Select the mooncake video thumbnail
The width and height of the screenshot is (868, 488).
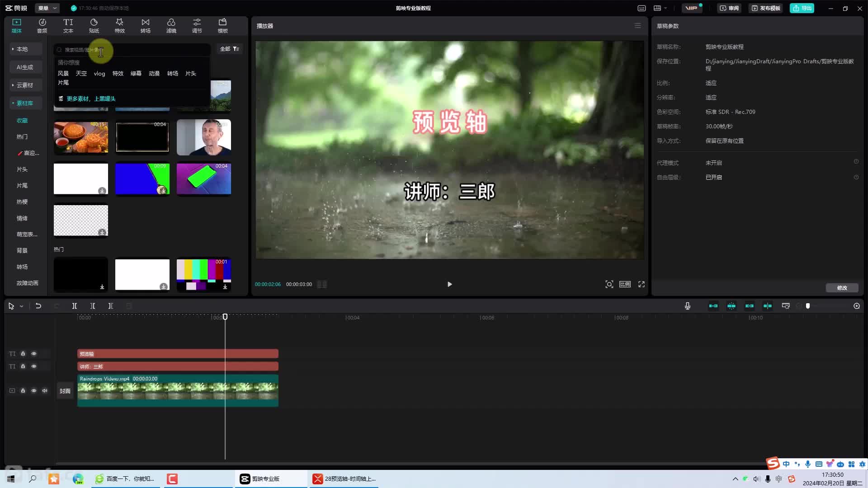click(81, 136)
